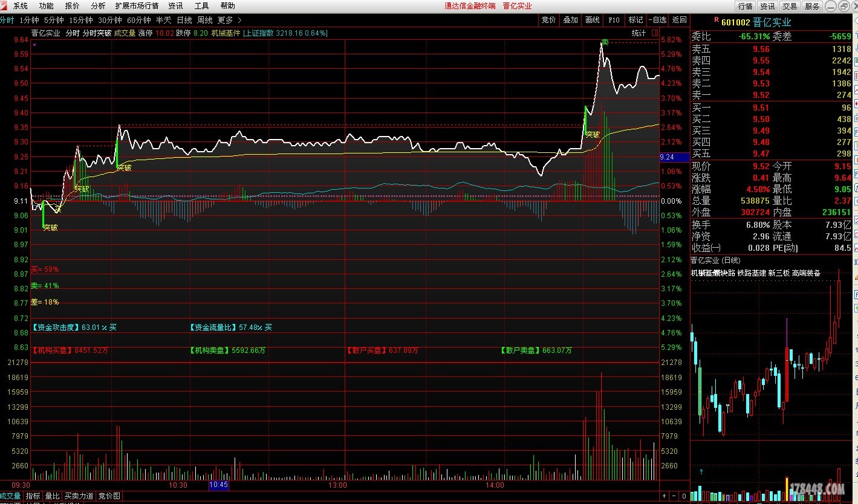Click the 统计 statistics link
This screenshot has height=504, width=858.
point(638,33)
